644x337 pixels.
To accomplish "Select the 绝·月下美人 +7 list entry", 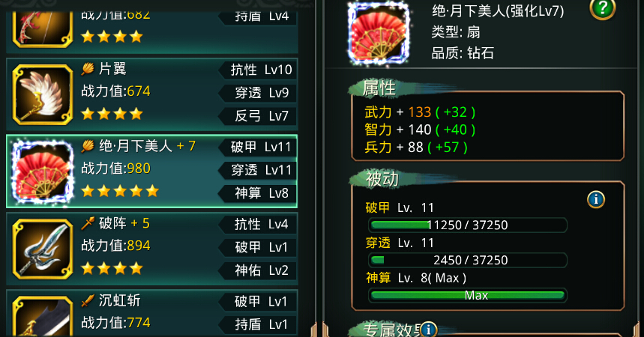I will (151, 171).
